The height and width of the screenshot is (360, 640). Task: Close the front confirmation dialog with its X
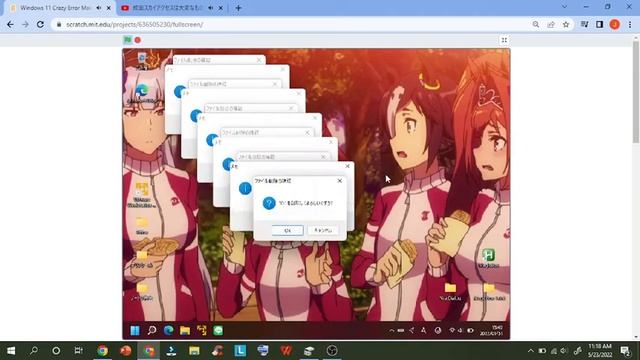click(340, 181)
